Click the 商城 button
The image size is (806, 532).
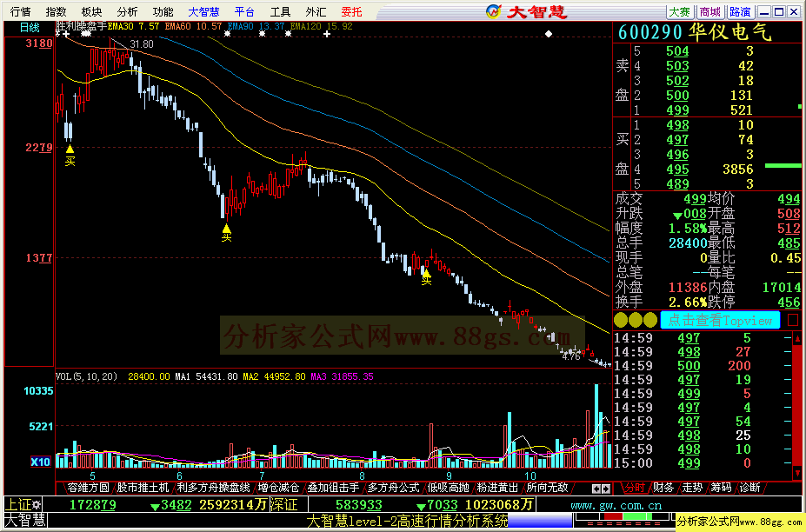click(x=709, y=11)
